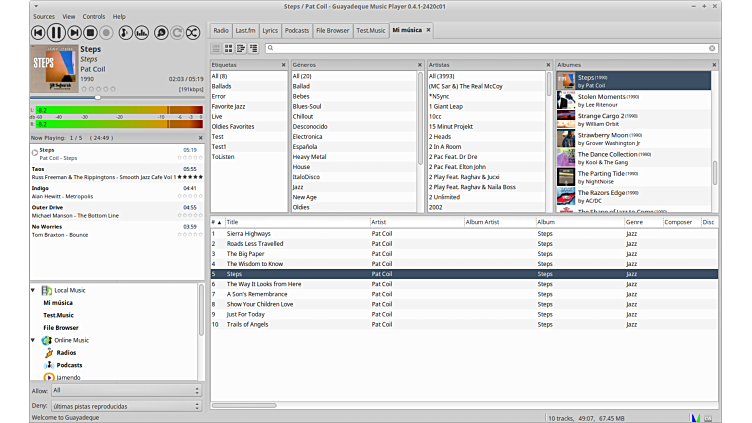Open the Controls menu
The width and height of the screenshot is (752, 423).
pos(94,17)
